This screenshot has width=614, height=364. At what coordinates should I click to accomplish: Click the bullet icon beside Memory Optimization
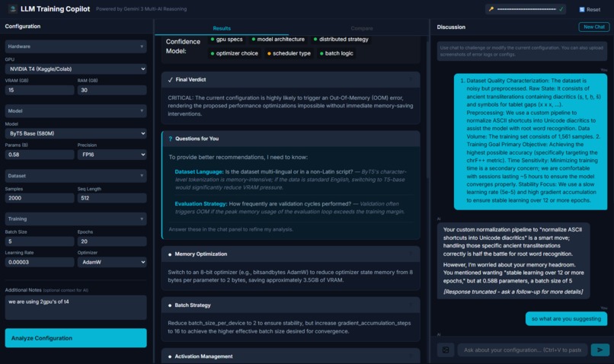click(x=170, y=254)
